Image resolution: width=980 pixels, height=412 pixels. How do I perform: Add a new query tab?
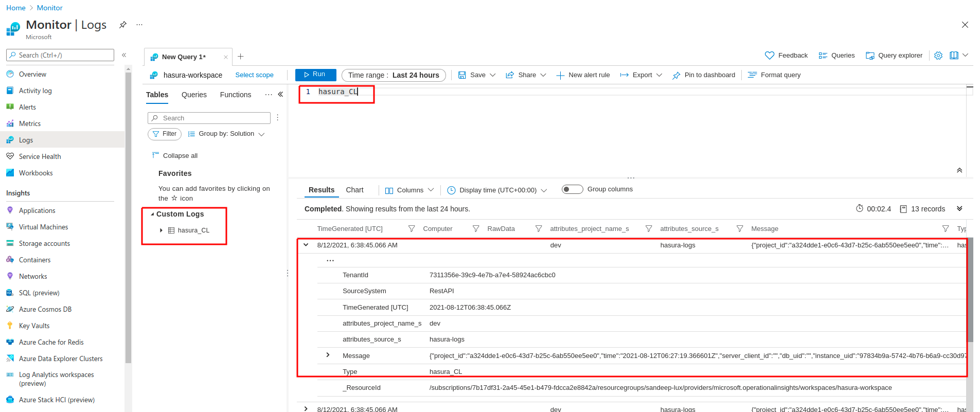pos(240,57)
